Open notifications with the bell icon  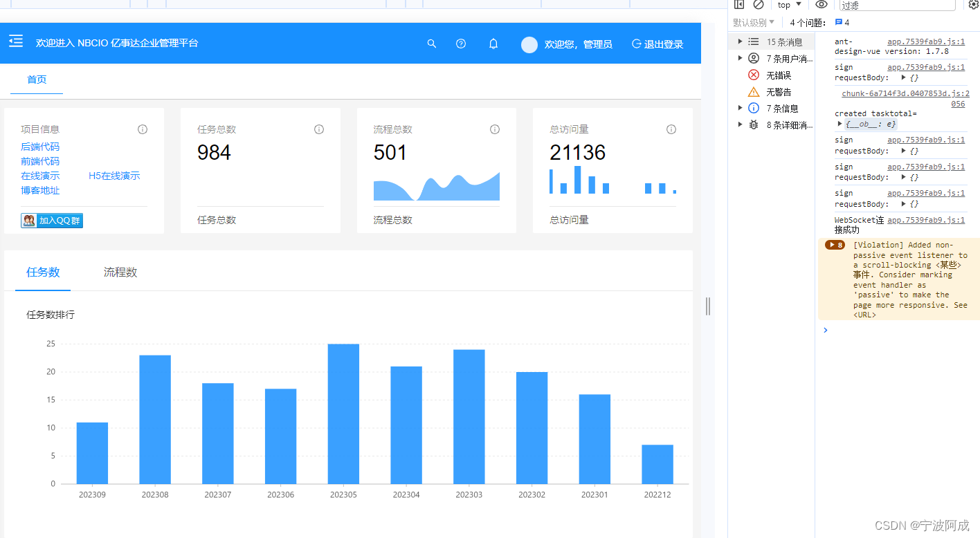(493, 44)
